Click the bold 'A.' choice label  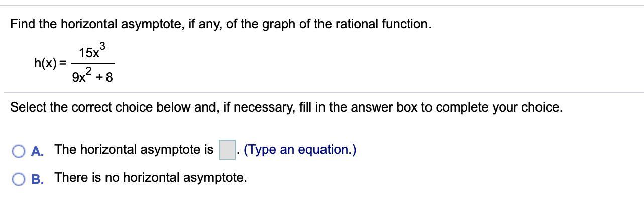tap(37, 151)
